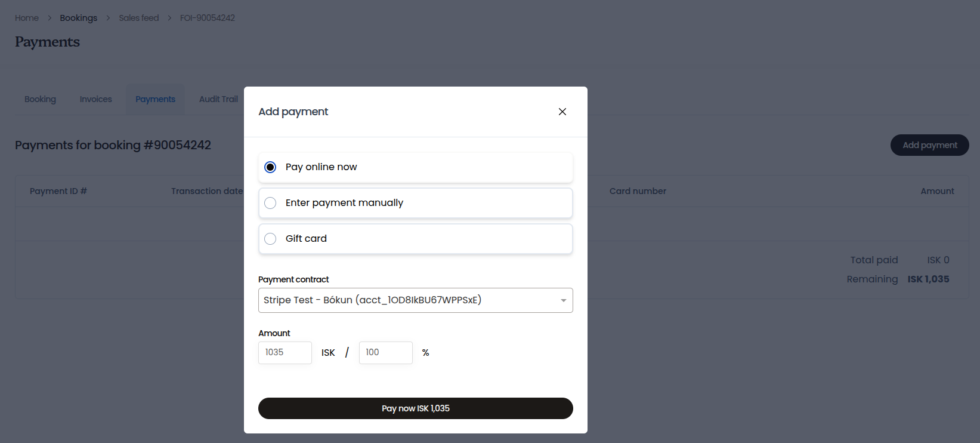Click the ISK amount input field
Image resolution: width=980 pixels, height=443 pixels.
pos(285,353)
